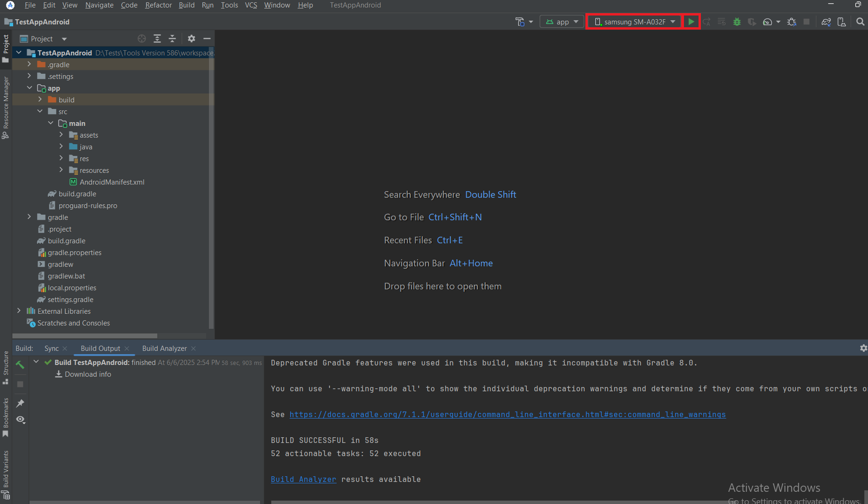The height and width of the screenshot is (504, 868).
Task: Switch to the Sync tab
Action: click(52, 349)
